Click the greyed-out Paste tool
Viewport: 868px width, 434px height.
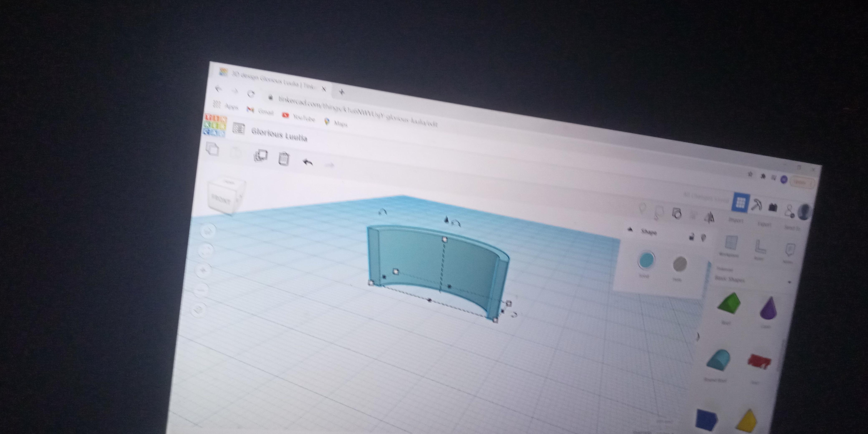pos(236,152)
